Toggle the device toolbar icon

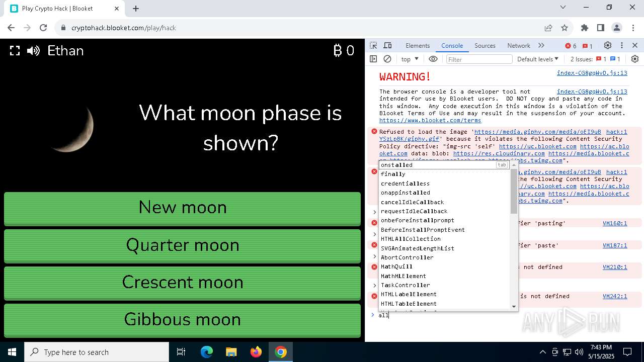pyautogui.click(x=387, y=45)
